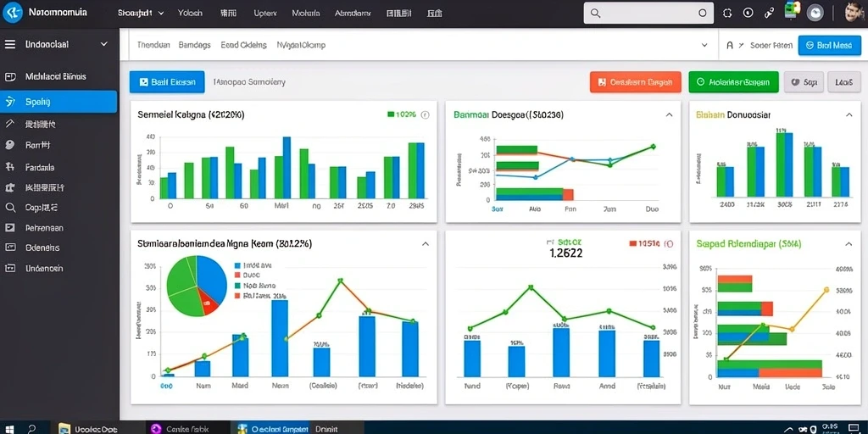This screenshot has width=868, height=434.
Task: Click the magnifier icon in the sidebar
Action: (x=9, y=208)
